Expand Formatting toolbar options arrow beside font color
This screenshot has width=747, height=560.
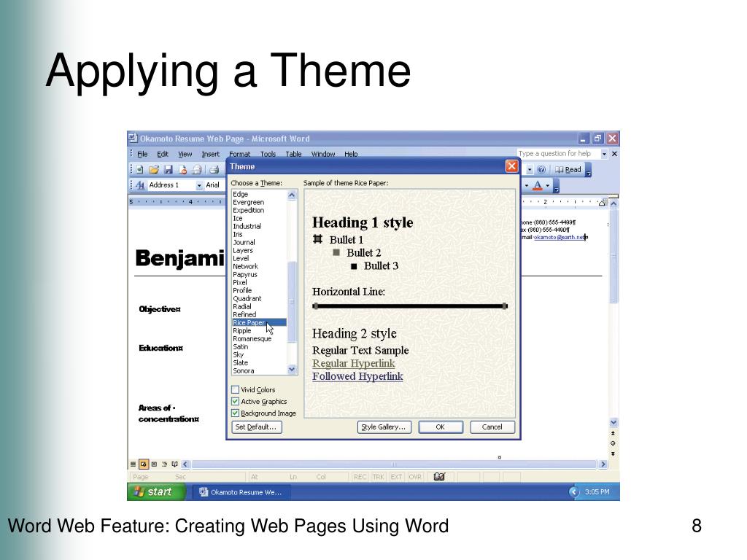557,186
